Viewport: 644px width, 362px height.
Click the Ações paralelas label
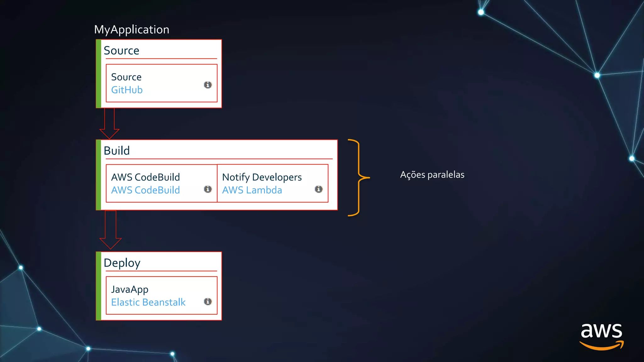(432, 175)
